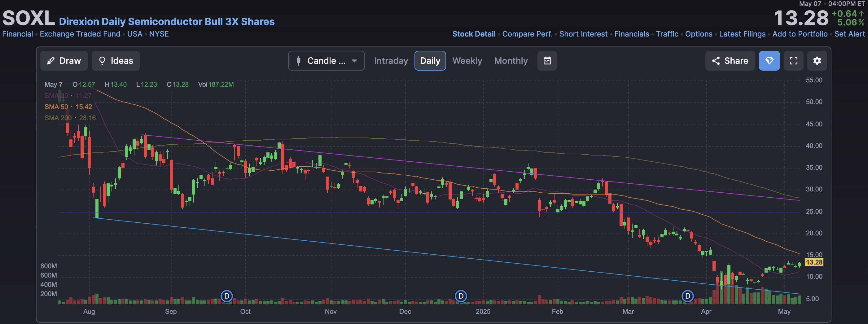
Task: Switch to Monthly timeframe
Action: point(511,61)
